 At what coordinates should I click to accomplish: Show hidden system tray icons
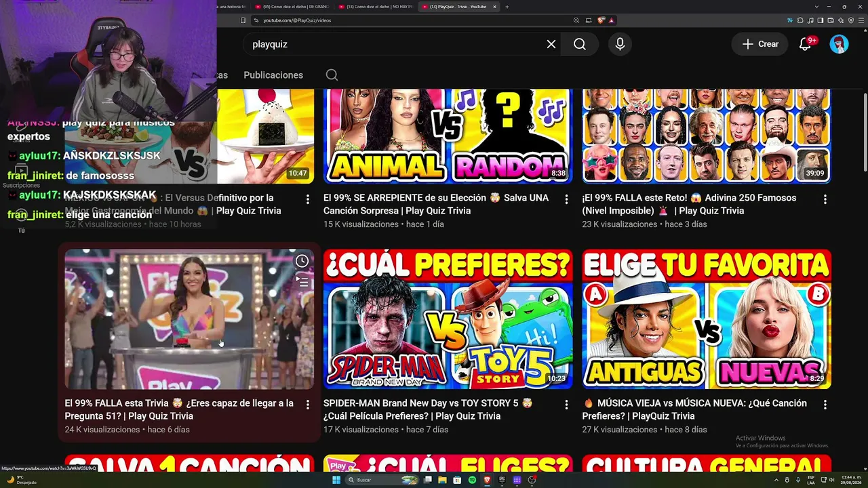(x=776, y=480)
